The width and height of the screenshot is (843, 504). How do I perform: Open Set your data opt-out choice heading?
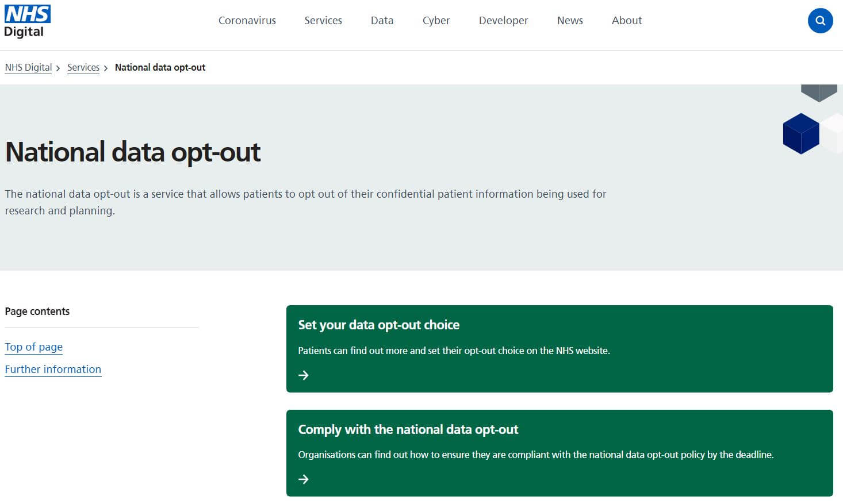(378, 325)
